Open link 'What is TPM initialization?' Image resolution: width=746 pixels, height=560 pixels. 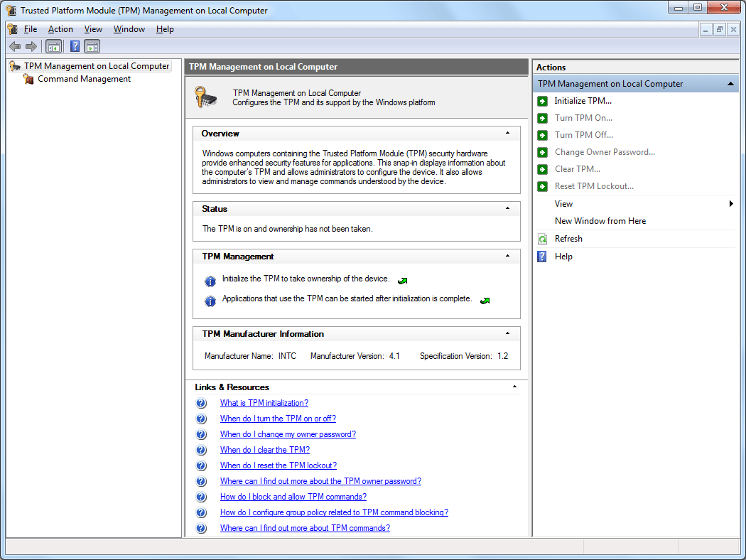[x=264, y=403]
